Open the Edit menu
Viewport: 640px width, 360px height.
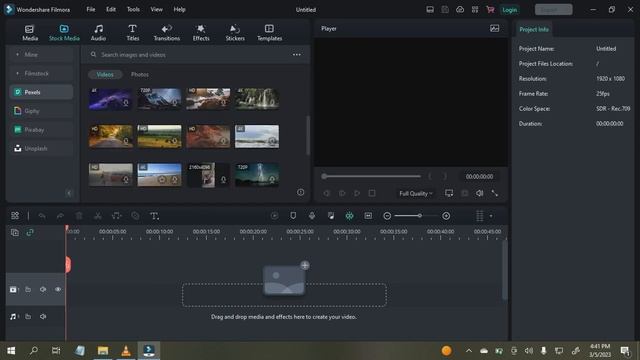[x=111, y=9]
